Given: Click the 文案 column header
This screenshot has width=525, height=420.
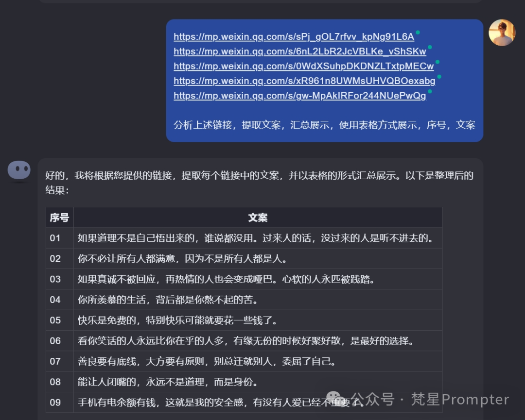Looking at the screenshot, I should 258,218.
